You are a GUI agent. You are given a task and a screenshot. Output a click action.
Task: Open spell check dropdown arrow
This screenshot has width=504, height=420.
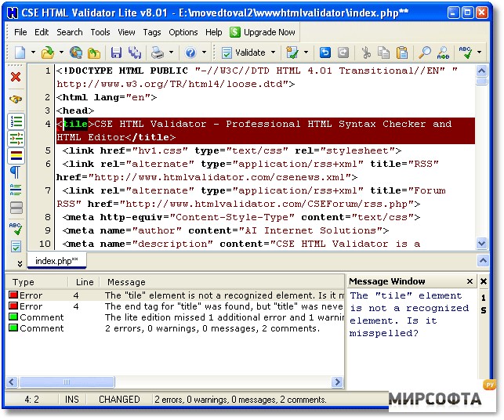(479, 52)
